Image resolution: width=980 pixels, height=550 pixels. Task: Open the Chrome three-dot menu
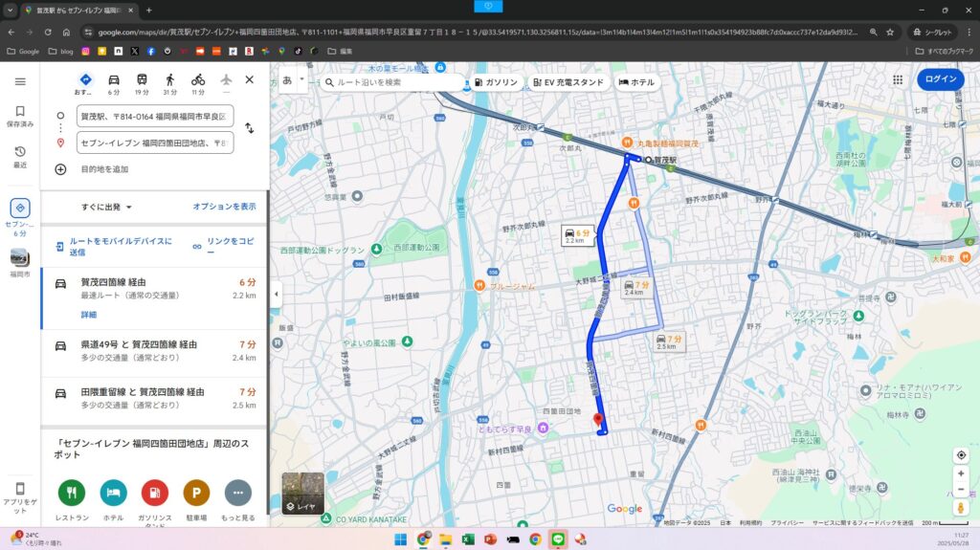point(969,32)
